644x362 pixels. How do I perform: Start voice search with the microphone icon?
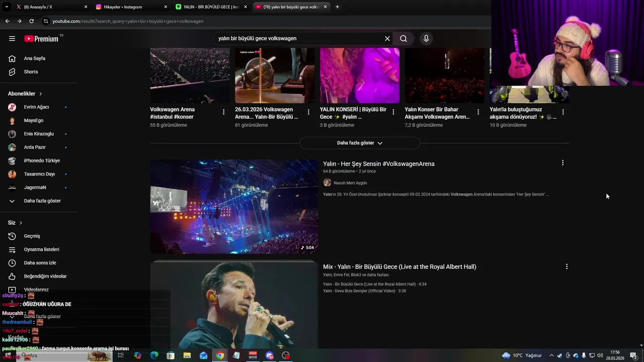tap(426, 39)
